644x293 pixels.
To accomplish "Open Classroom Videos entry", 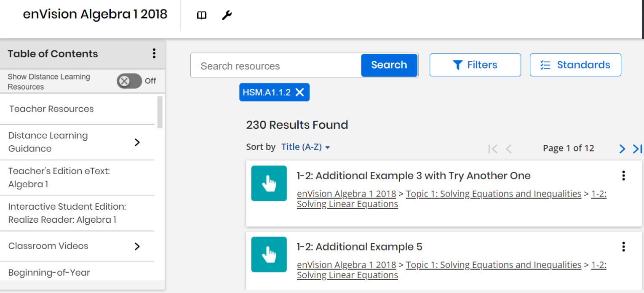I will tap(48, 246).
